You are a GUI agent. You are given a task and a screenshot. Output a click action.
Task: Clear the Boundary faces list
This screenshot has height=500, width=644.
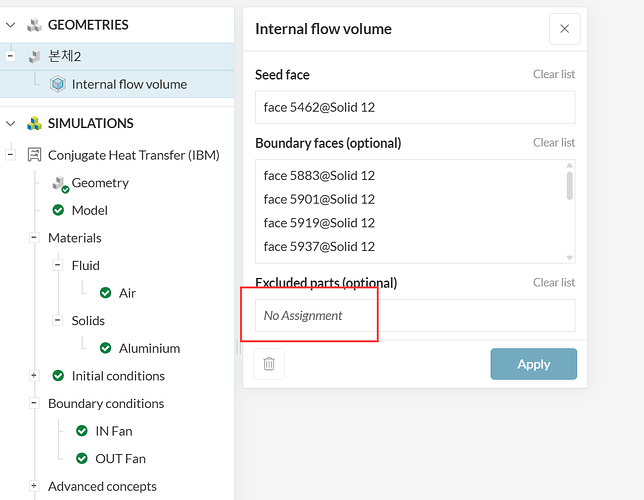click(554, 143)
